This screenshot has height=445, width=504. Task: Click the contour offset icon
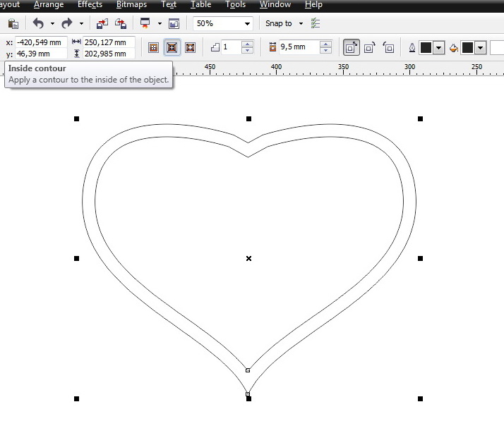pyautogui.click(x=272, y=47)
